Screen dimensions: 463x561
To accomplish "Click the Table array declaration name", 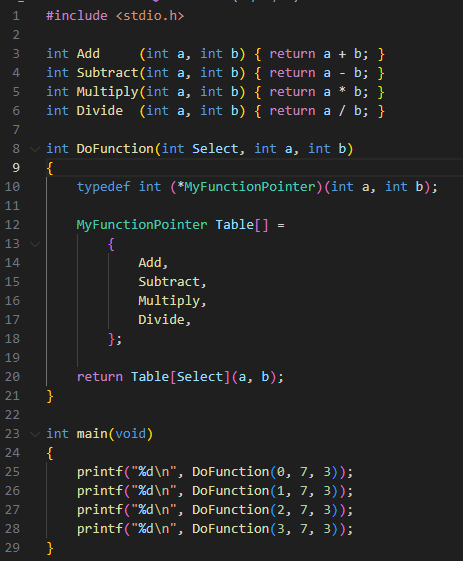I will point(234,225).
